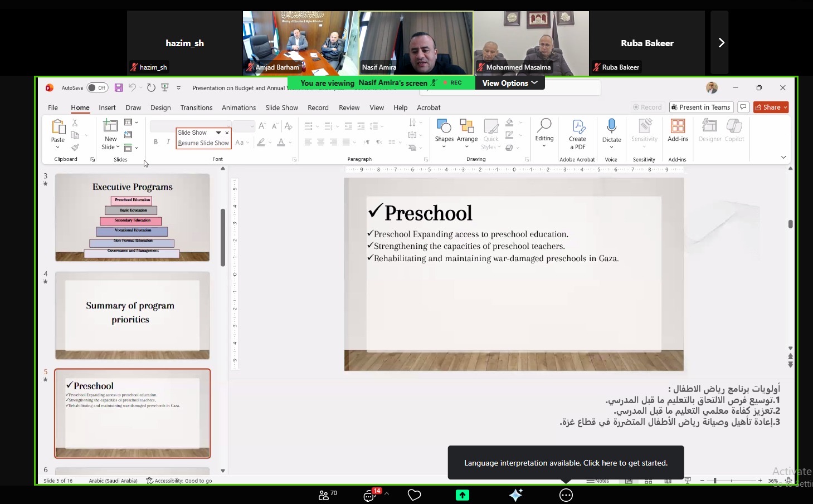The height and width of the screenshot is (504, 813).
Task: Open the Shapes gallery
Action: (x=444, y=127)
